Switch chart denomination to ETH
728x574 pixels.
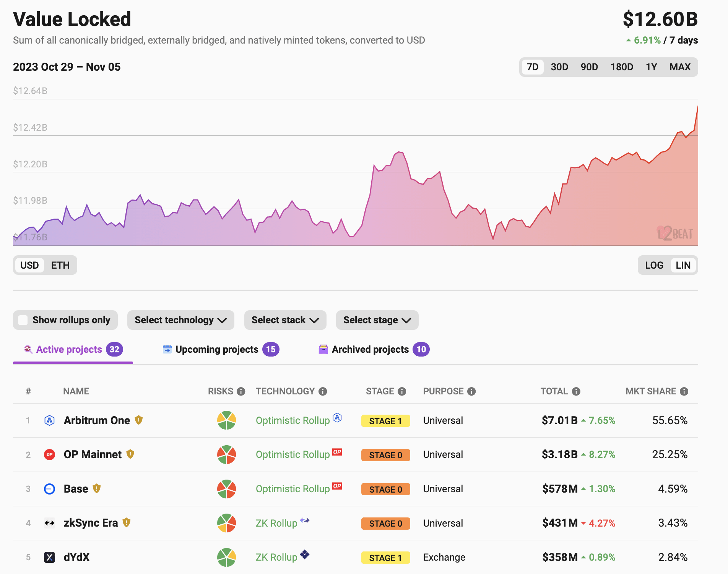coord(60,265)
